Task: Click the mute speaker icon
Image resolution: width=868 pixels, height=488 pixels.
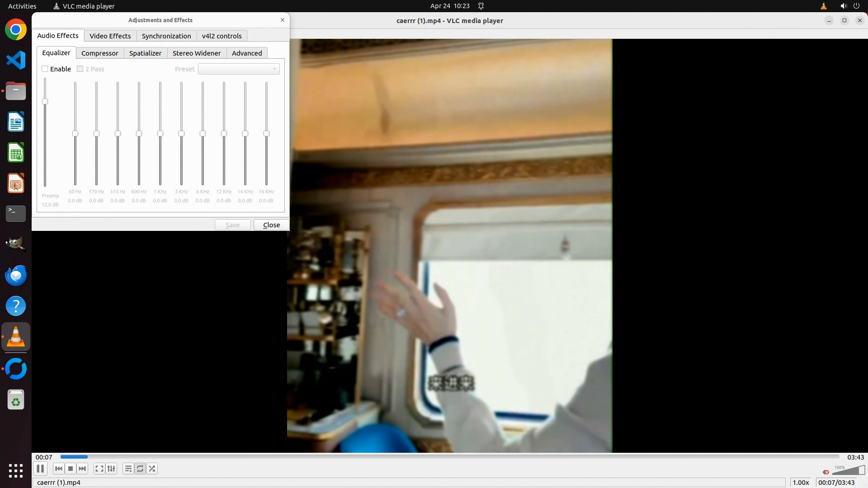Action: point(826,472)
